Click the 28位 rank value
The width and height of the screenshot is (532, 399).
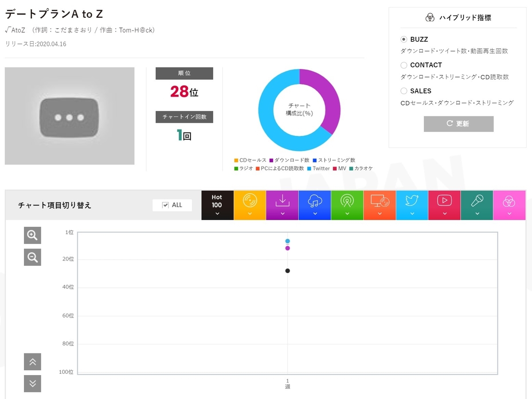184,92
